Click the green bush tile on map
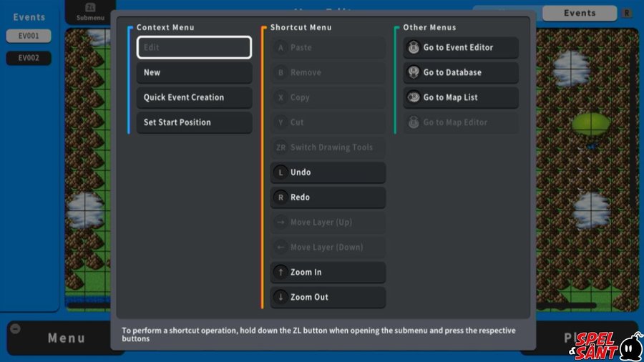Screen dimensions: 644x362 (590, 124)
